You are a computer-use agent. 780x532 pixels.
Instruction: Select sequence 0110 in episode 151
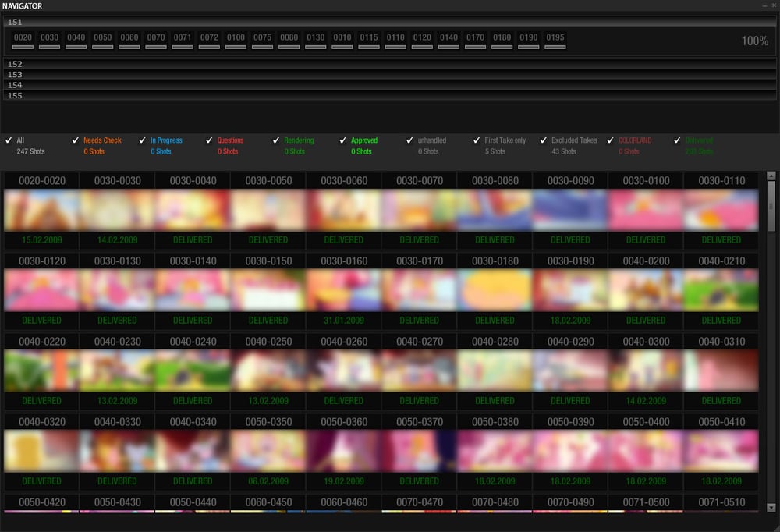pos(395,41)
